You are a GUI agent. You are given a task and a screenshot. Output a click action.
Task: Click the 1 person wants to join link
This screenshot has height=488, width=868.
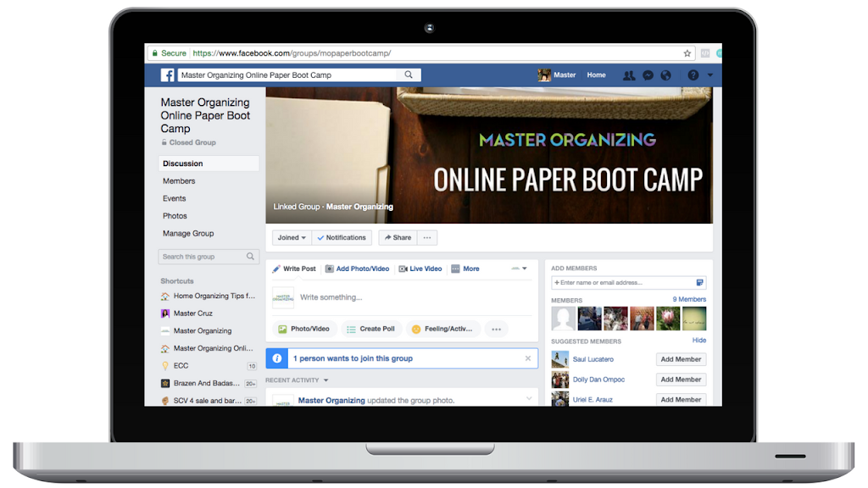(353, 358)
